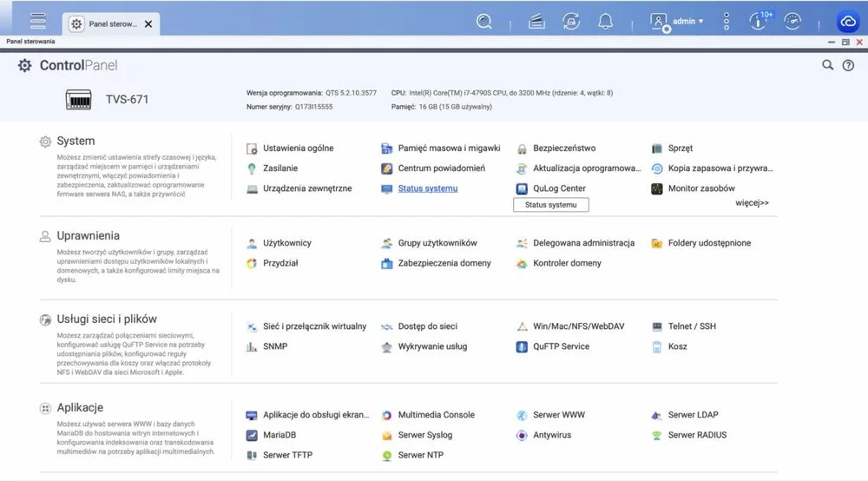Viewport: 868px width, 481px height.
Task: Click the Win/Mac/NFS/WebDAV icon
Action: [522, 326]
